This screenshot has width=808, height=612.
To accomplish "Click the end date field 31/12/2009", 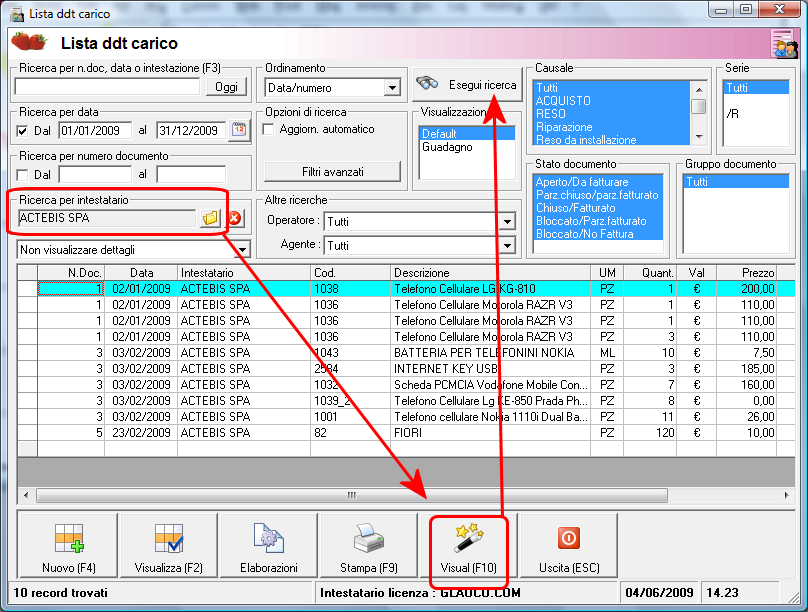I will [191, 130].
